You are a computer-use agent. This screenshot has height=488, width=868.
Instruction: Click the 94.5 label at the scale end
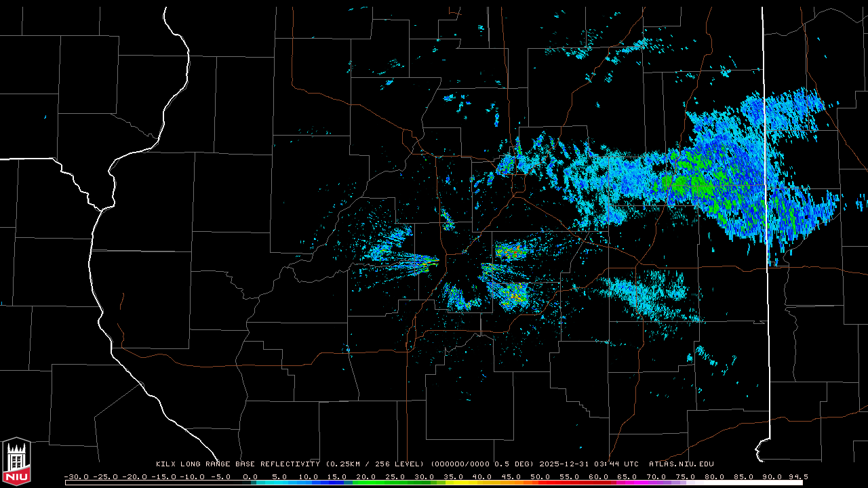click(x=797, y=476)
